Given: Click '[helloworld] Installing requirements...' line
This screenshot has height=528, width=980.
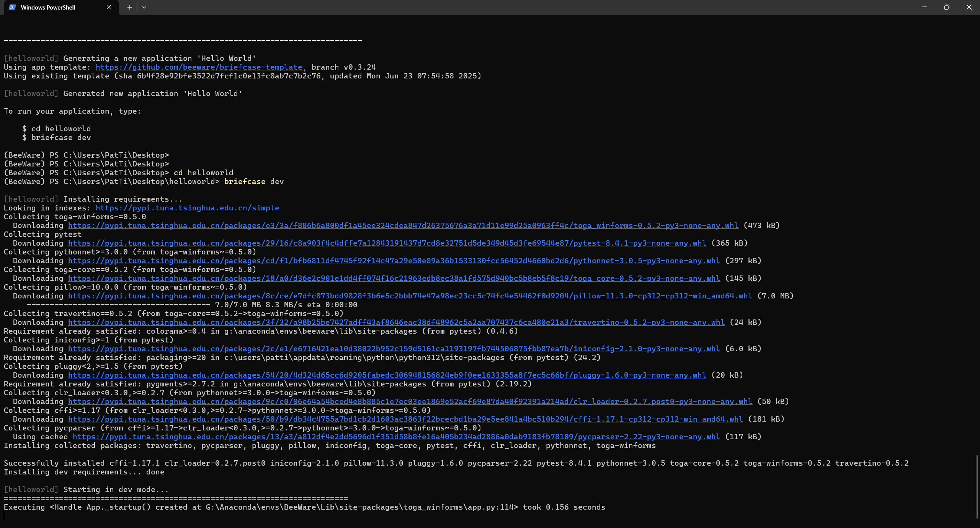Looking at the screenshot, I should [93, 199].
